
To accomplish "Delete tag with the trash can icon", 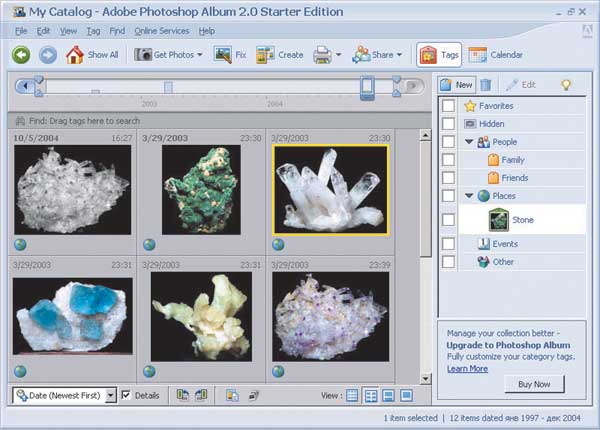I will click(486, 85).
